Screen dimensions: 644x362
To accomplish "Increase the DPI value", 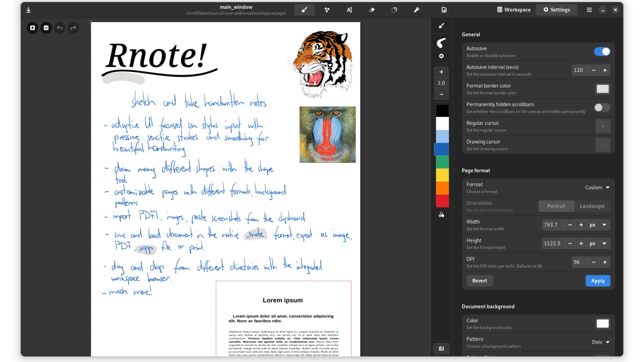I will pos(605,262).
